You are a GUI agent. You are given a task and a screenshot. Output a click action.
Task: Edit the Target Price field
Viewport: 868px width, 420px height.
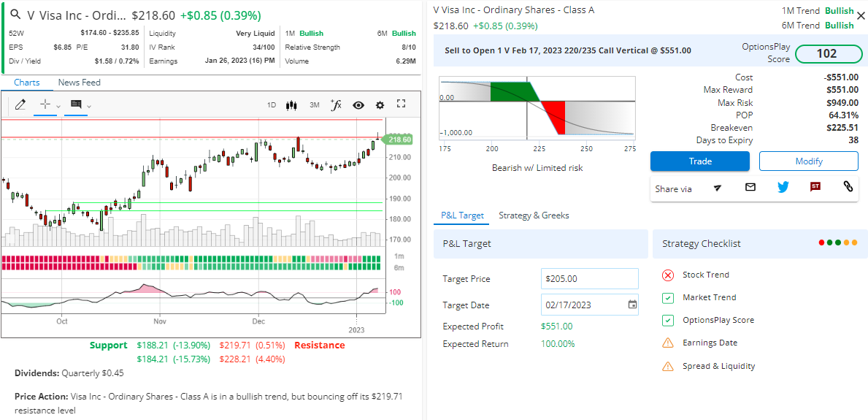tap(590, 279)
